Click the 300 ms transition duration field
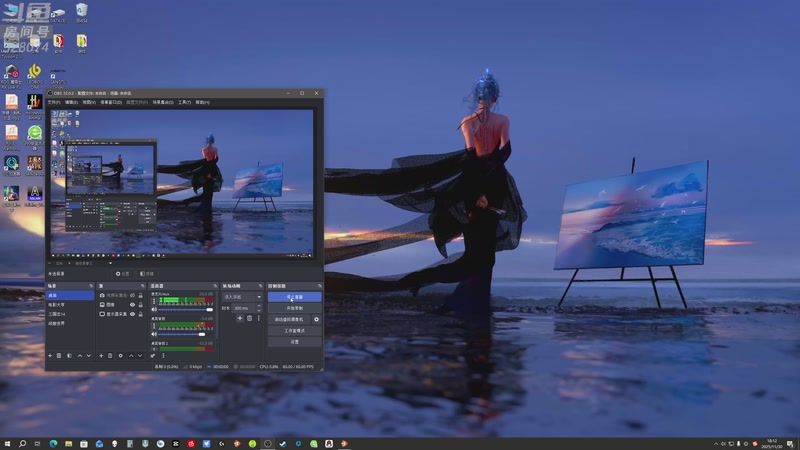The width and height of the screenshot is (800, 450). pyautogui.click(x=244, y=308)
